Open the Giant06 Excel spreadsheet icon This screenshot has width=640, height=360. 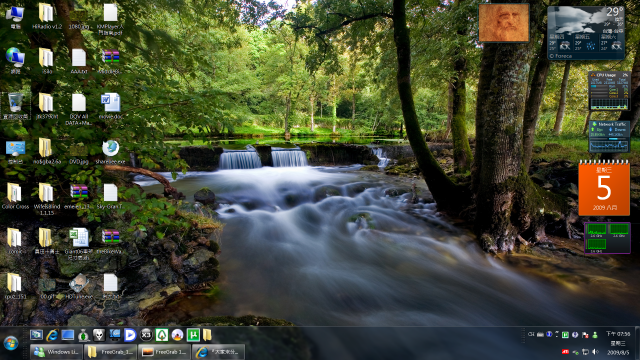point(78,243)
